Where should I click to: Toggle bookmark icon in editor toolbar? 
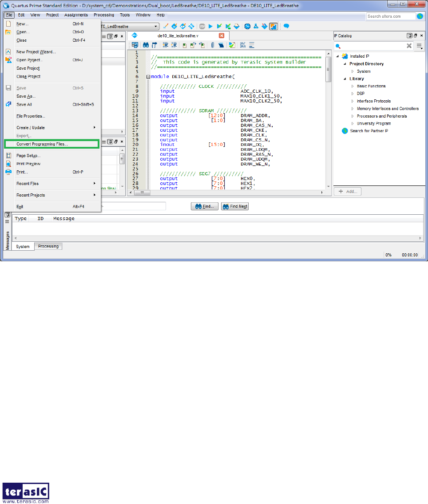[x=185, y=45]
